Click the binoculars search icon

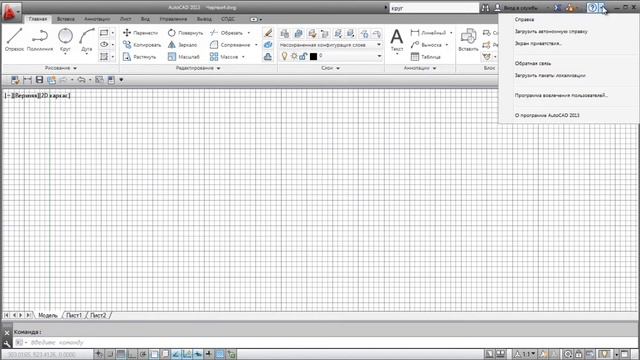tap(485, 8)
